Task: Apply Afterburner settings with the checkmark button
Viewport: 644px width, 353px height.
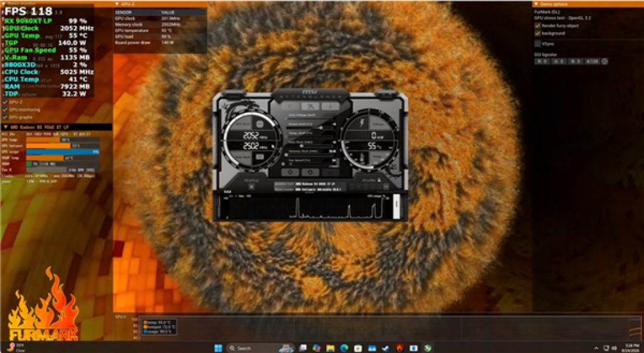Action: pos(330,172)
